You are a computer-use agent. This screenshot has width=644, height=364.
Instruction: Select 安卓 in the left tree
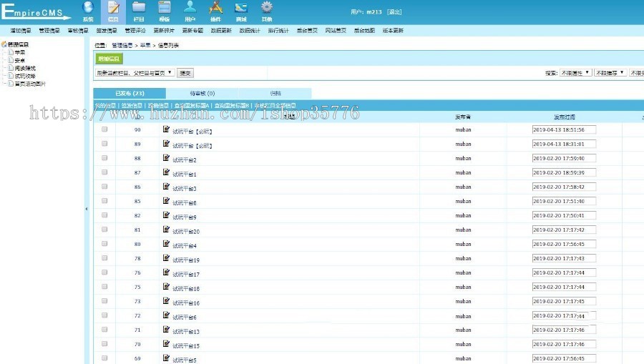pyautogui.click(x=20, y=60)
